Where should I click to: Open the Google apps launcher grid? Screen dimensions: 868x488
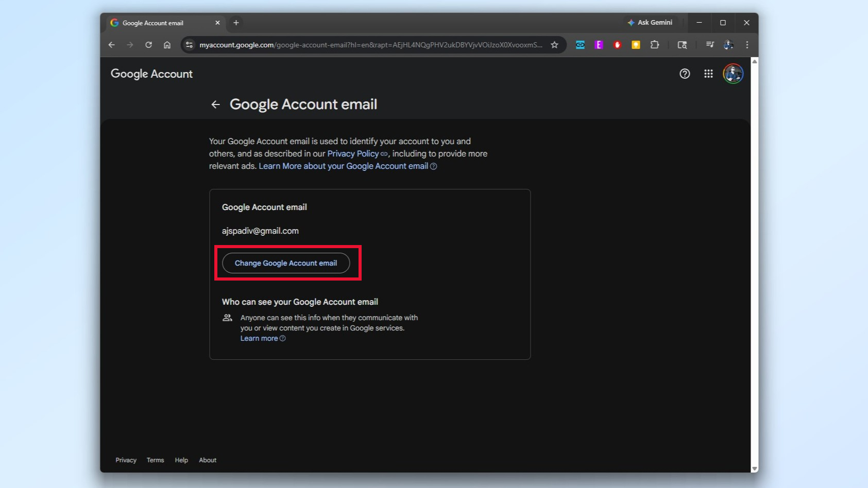point(708,74)
